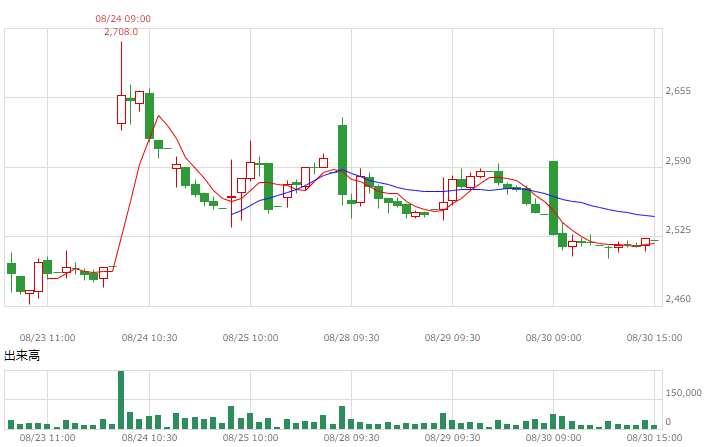Click the 2,708.0 high price label
Image resolution: width=707 pixels, height=447 pixels.
point(121,32)
